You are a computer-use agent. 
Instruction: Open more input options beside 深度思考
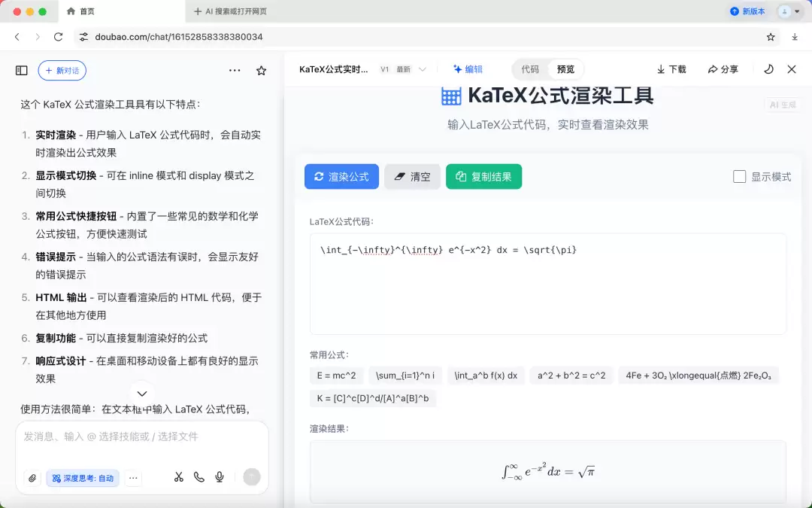133,478
